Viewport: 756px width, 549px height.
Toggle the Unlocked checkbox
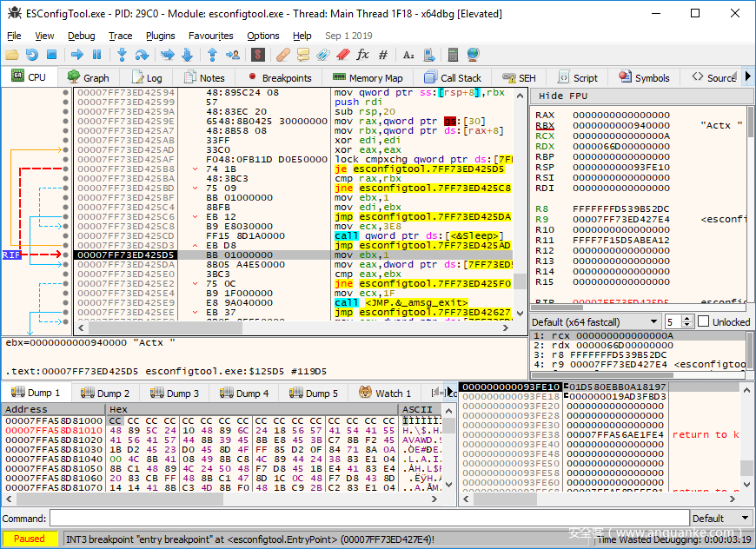click(x=704, y=322)
